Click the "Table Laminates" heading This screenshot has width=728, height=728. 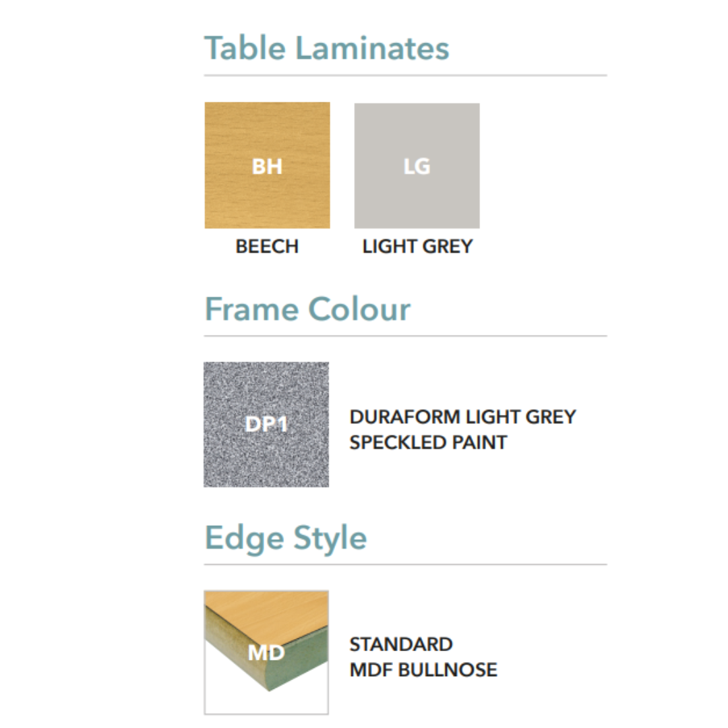(x=327, y=49)
